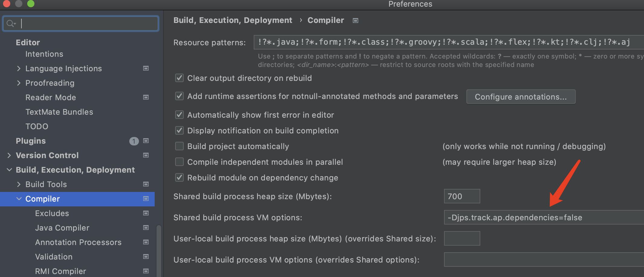Click project icon next to Java Compiler

(146, 228)
